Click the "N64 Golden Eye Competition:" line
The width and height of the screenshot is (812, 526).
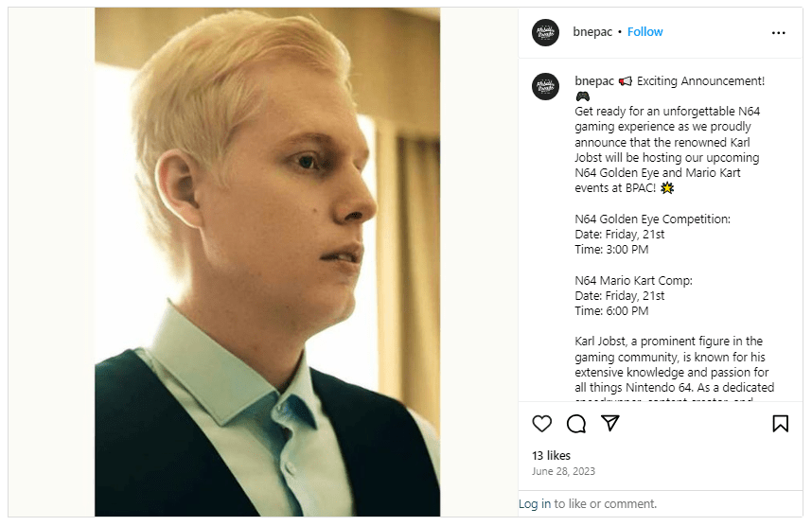(652, 219)
